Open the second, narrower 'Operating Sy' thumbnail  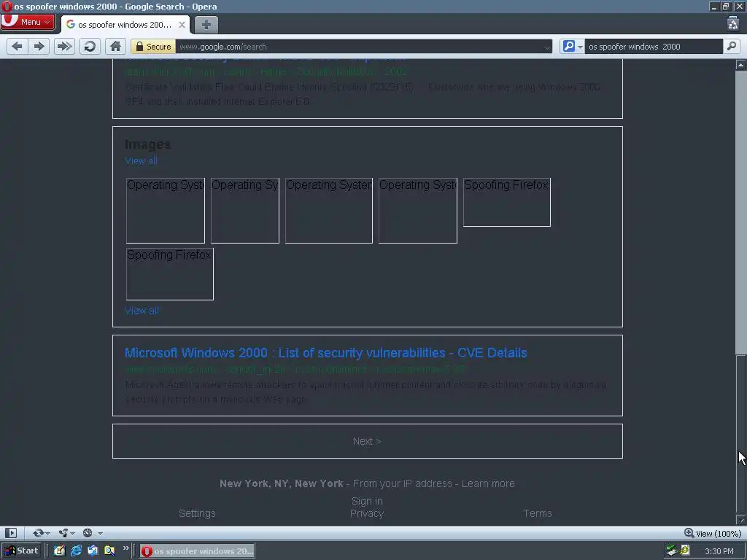coord(245,211)
